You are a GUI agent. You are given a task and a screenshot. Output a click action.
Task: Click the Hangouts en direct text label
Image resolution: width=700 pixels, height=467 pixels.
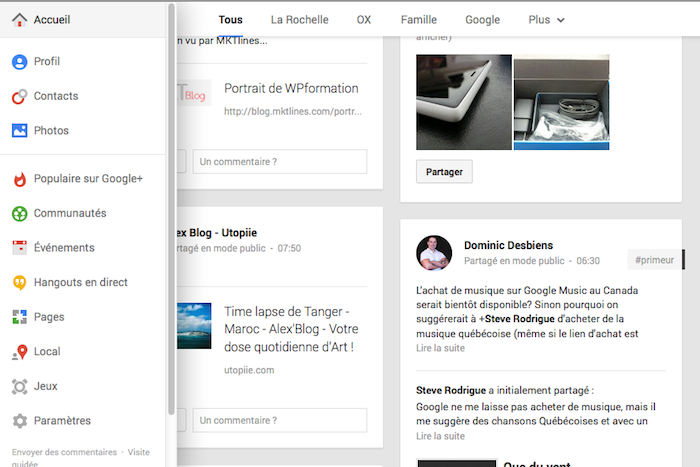[x=81, y=283]
